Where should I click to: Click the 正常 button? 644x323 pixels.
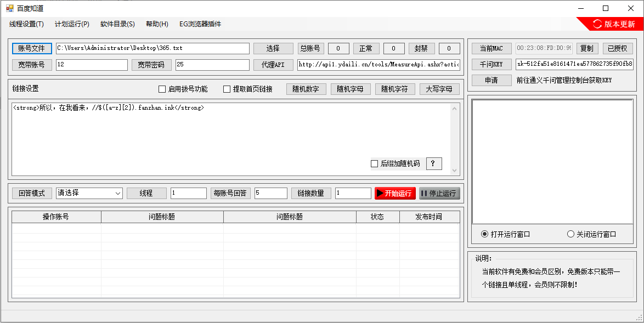(x=366, y=48)
